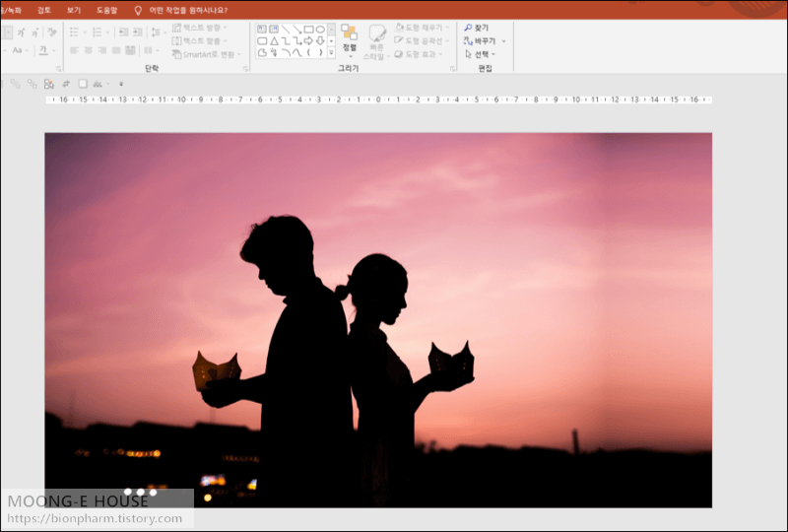Viewport: 788px width, 532px height.
Task: Click the square shape icon in quick toolbar
Action: [83, 84]
